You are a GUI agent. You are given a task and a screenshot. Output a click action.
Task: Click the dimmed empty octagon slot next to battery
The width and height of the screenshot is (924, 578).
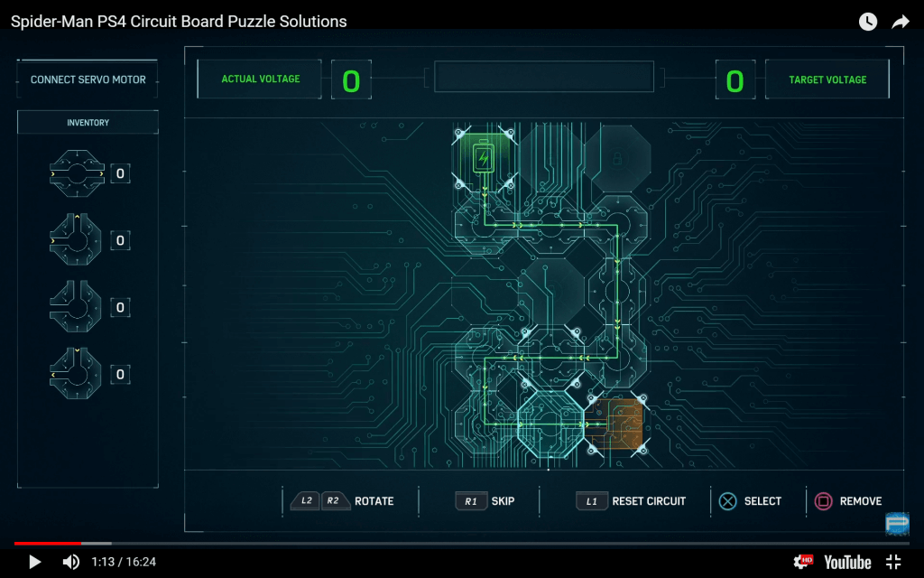(551, 159)
